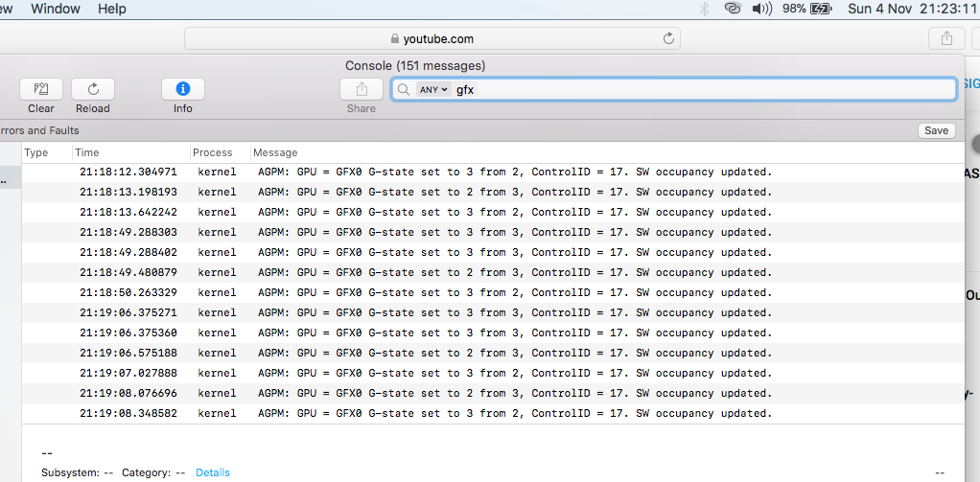Click the magnifier icon in search field
This screenshot has width=980, height=482.
coord(404,89)
